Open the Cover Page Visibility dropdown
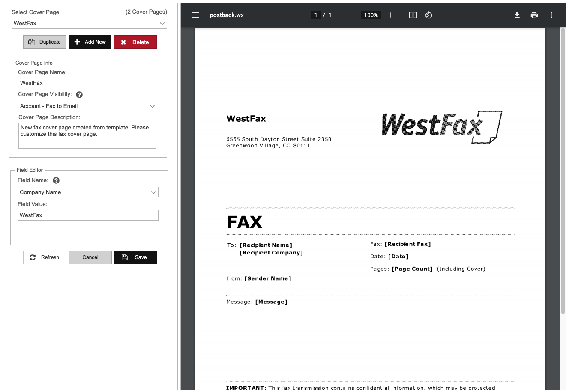The image size is (569, 392). (x=88, y=106)
